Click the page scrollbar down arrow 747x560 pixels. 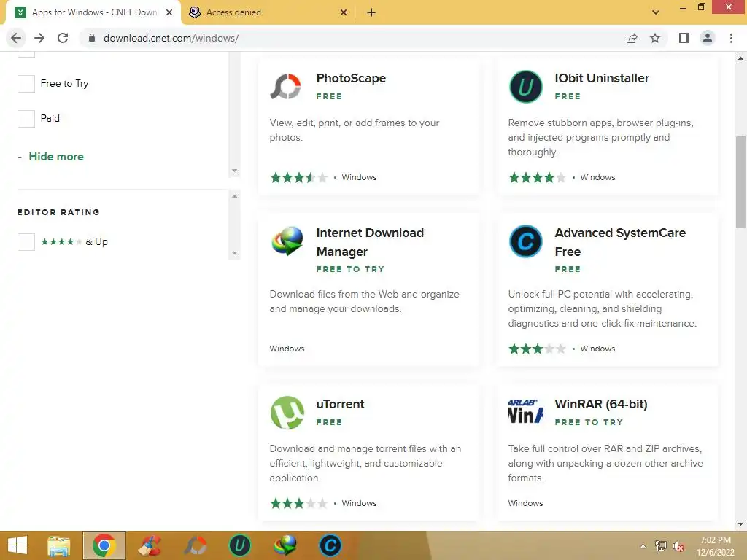tap(740, 524)
